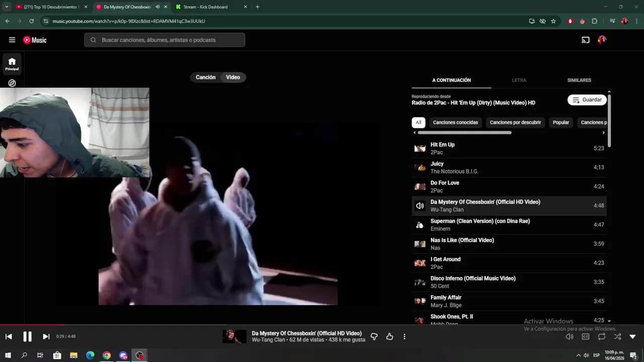The width and height of the screenshot is (644, 362).
Task: Play Juicy by The Notorious B.I.G.
Action: (x=509, y=167)
